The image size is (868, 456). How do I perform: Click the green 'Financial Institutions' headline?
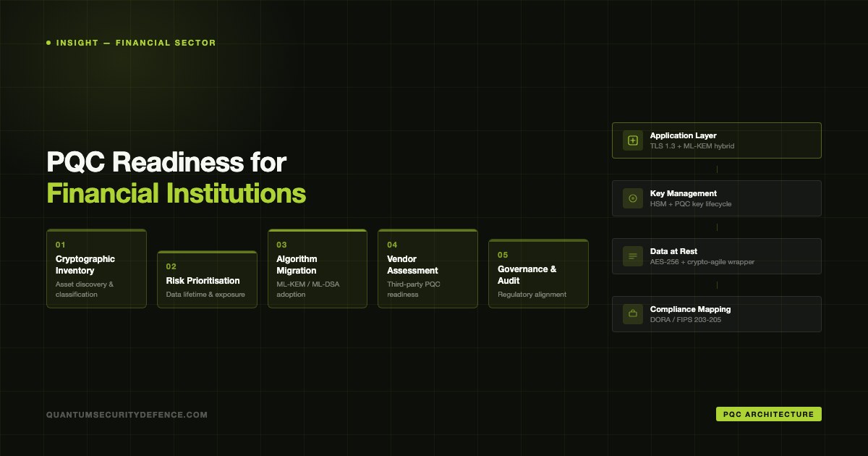tap(176, 194)
